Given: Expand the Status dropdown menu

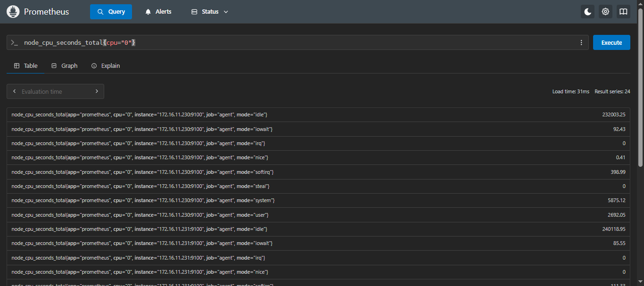Looking at the screenshot, I should coord(210,12).
